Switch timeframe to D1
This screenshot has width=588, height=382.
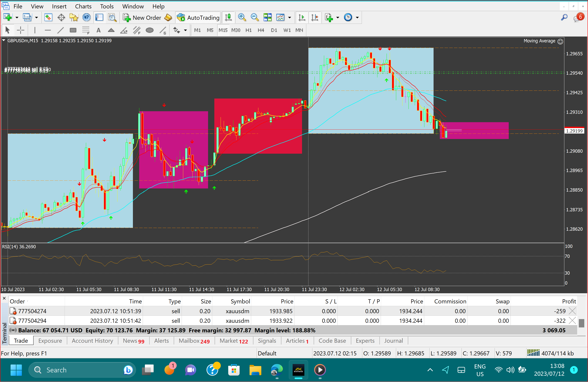coord(274,30)
